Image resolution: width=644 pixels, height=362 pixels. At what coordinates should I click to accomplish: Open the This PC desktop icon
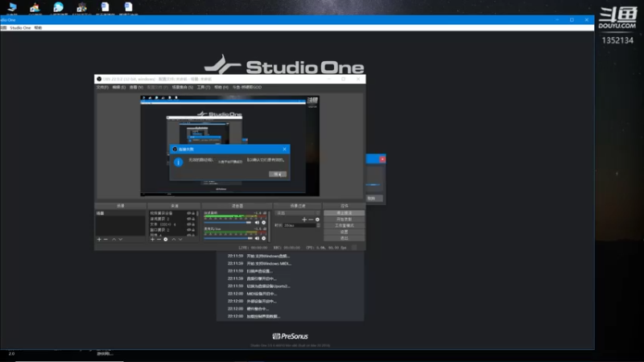12,7
